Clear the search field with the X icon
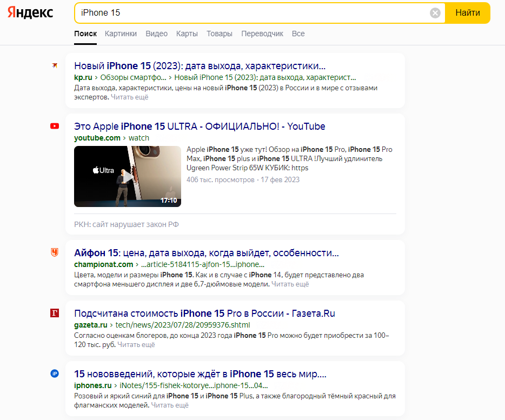The height and width of the screenshot is (420, 505). click(x=435, y=13)
